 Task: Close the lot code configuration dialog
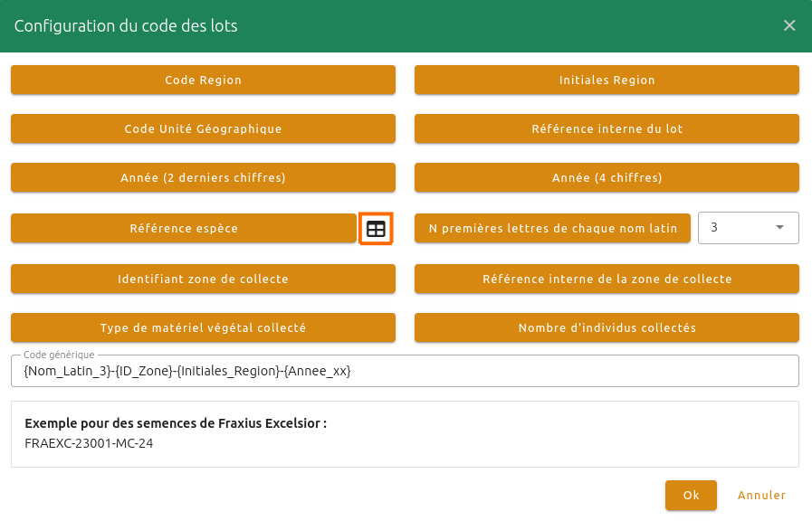789,25
